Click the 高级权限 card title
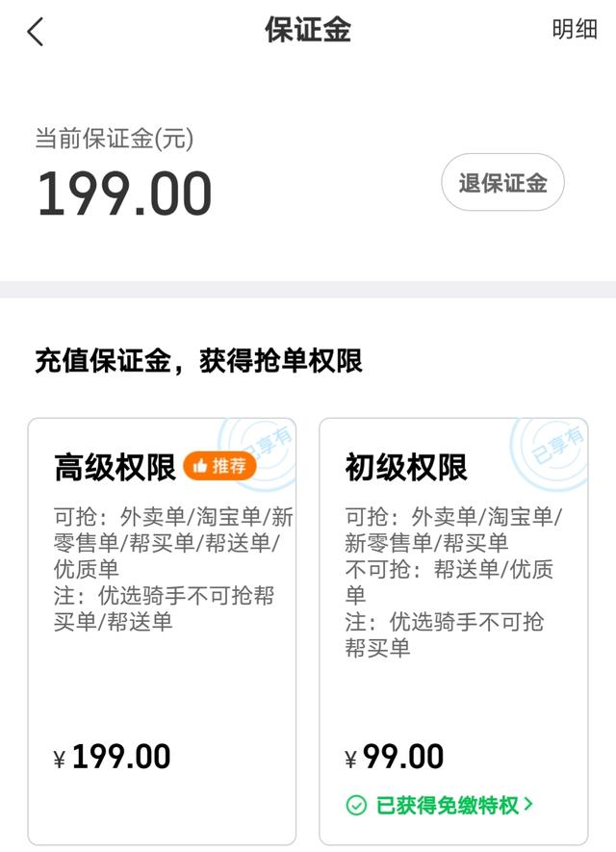Screen dimensions: 616x852 [115, 467]
